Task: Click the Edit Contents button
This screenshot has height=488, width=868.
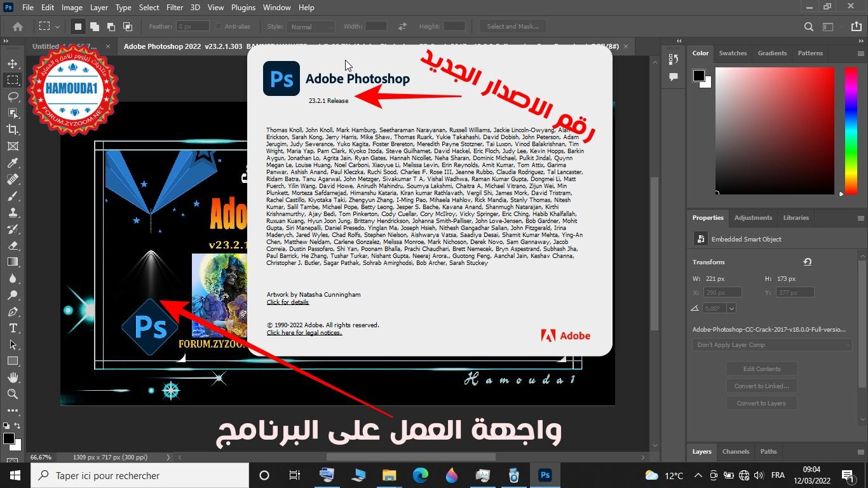Action: (762, 369)
